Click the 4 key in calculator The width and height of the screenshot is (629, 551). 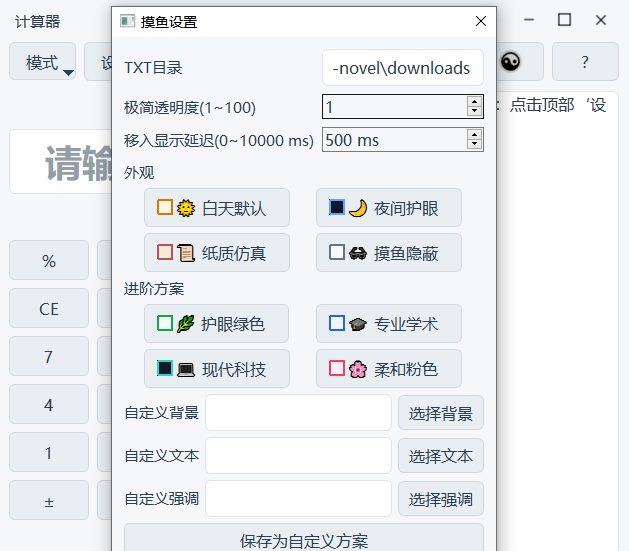click(x=49, y=404)
